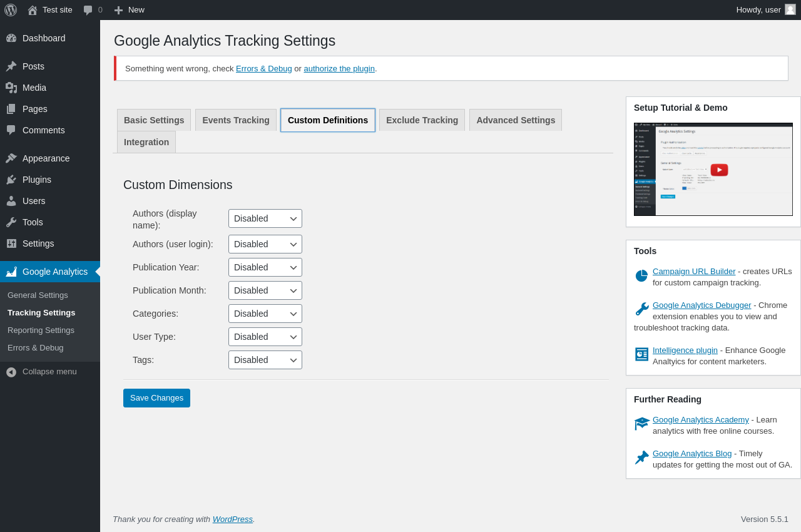
Task: Open the Exclude Tracking tab
Action: click(422, 120)
